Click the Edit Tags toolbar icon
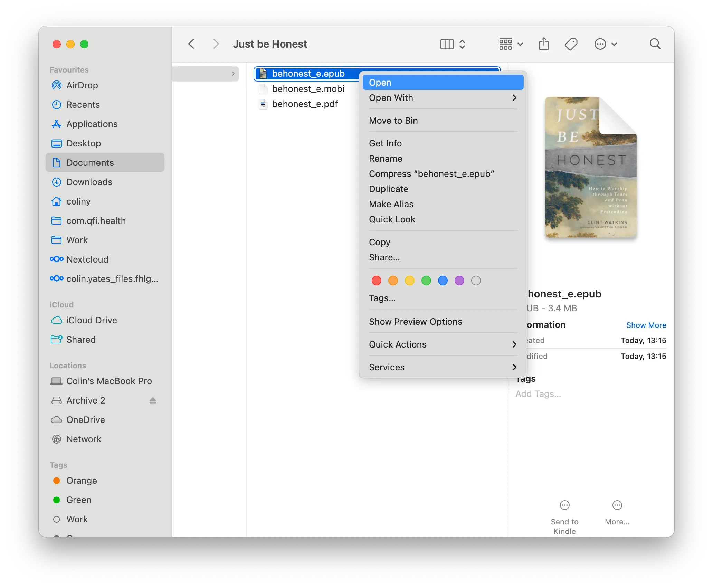 pos(571,44)
